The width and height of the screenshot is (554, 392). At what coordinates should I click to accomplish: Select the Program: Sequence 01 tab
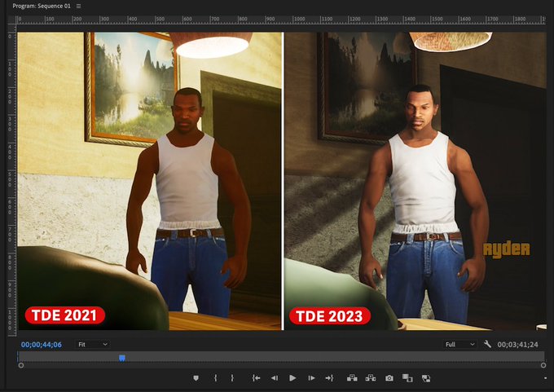(x=42, y=6)
